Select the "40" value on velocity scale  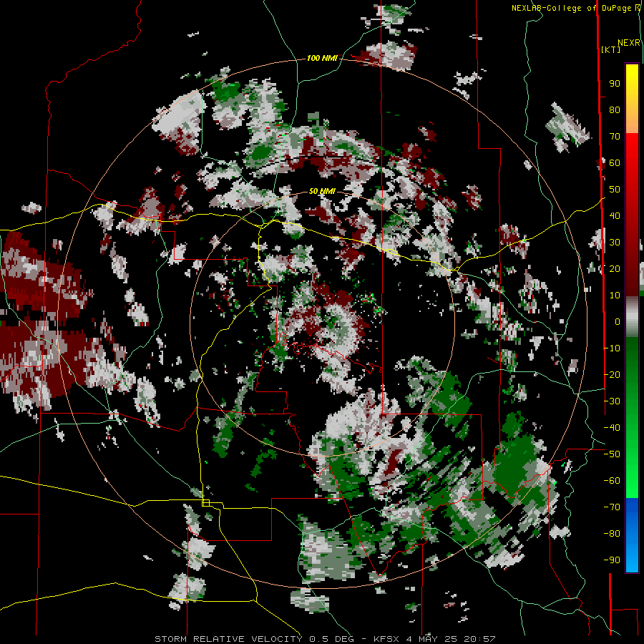click(x=615, y=215)
